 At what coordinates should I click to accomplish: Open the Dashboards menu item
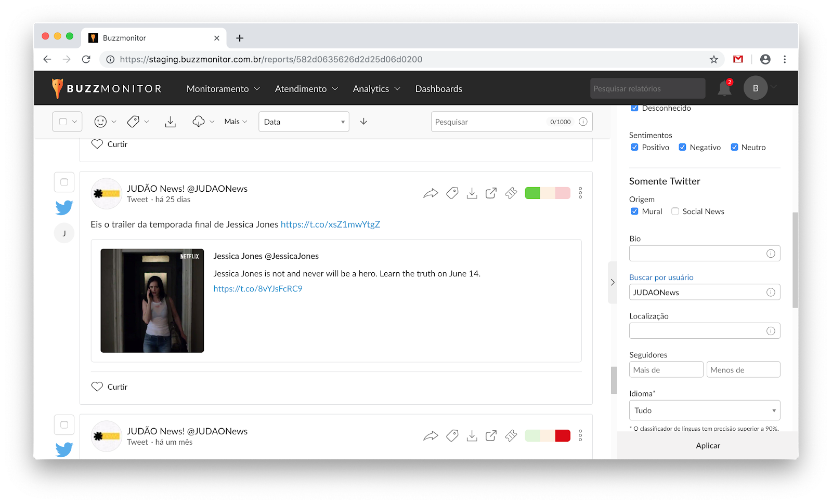(438, 89)
